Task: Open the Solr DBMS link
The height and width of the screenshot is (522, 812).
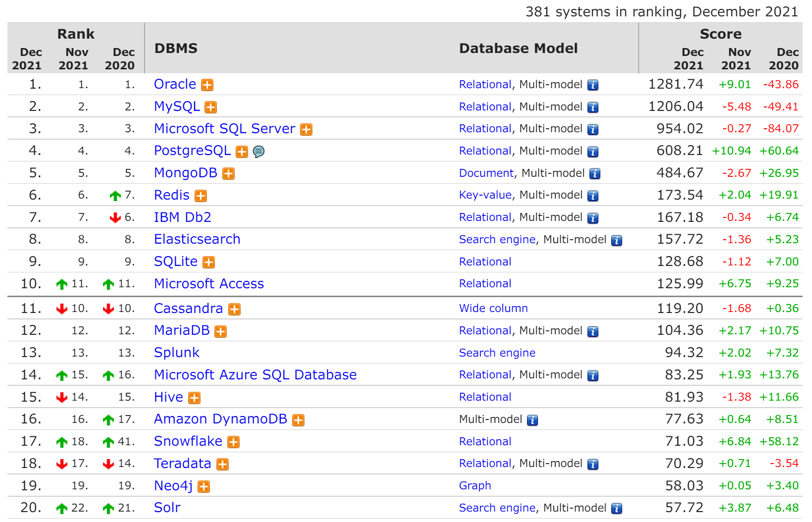Action: pos(167,508)
